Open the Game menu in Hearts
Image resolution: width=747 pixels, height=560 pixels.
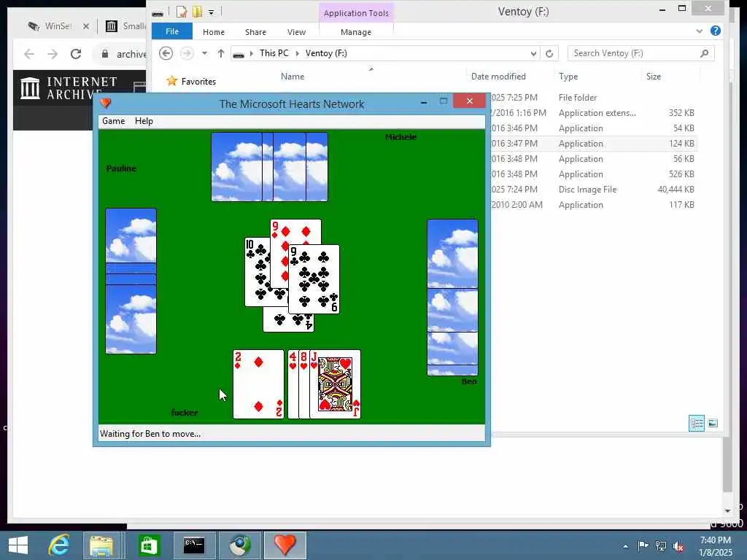point(113,121)
